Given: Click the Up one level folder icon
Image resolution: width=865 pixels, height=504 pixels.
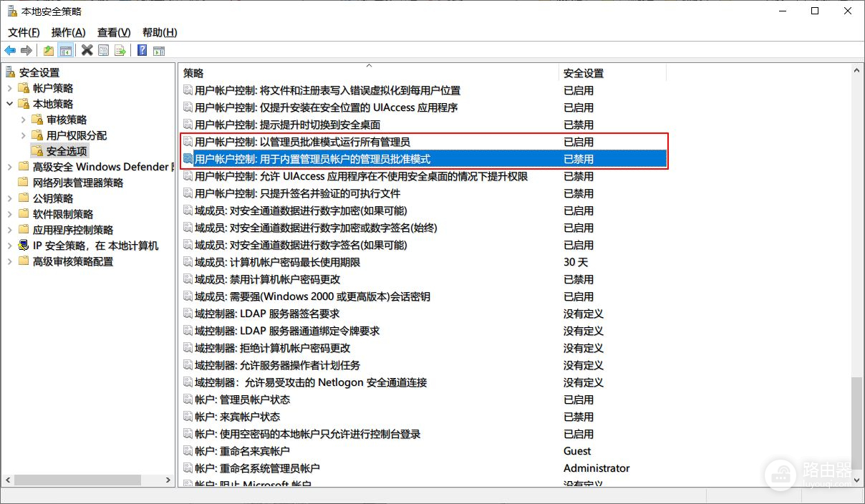Looking at the screenshot, I should point(48,50).
